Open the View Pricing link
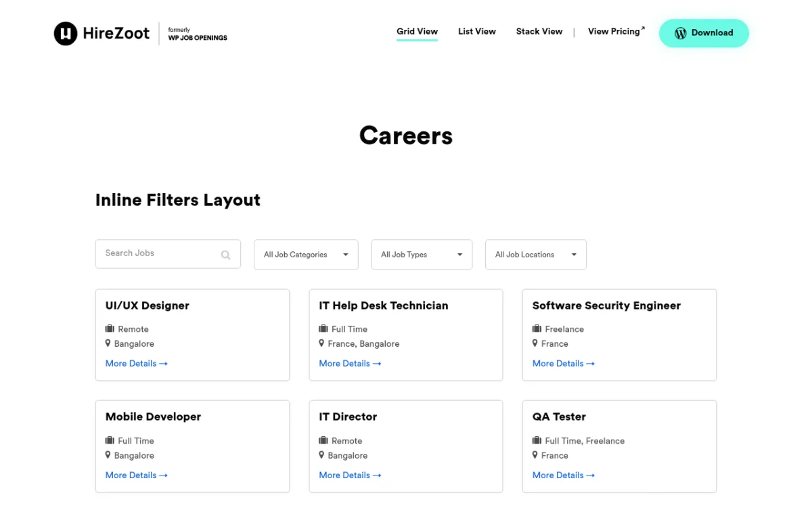 616,31
